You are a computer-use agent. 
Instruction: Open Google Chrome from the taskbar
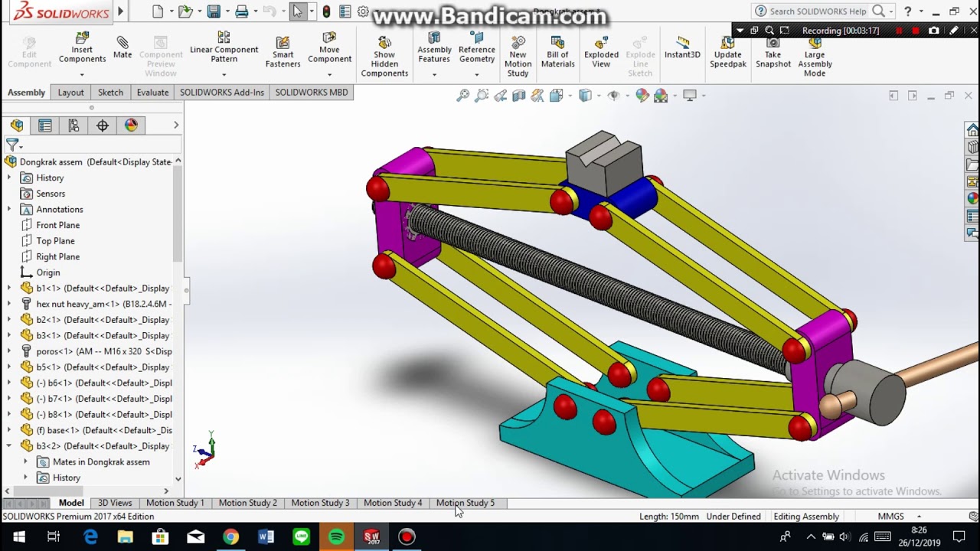[x=230, y=537]
